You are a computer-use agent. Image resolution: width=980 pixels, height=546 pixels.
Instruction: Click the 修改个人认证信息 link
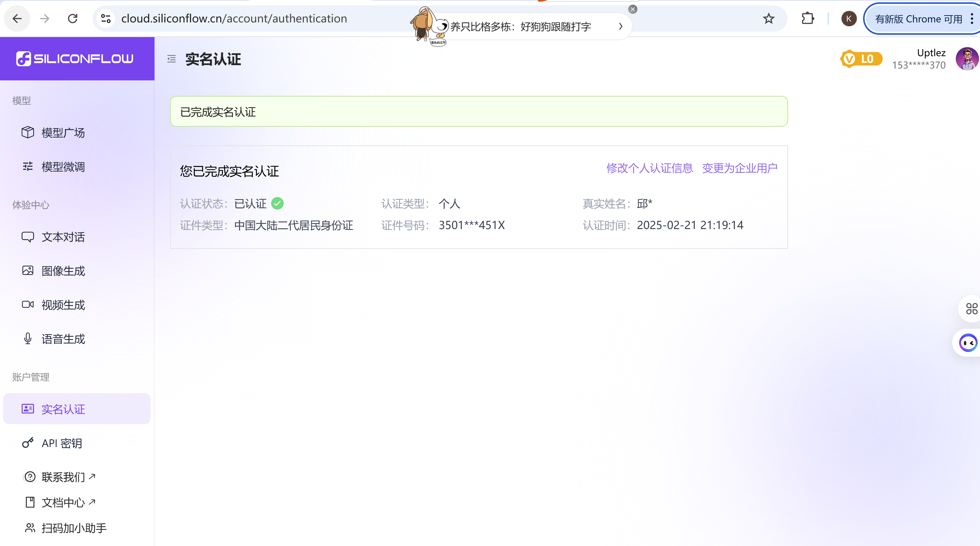[x=649, y=168]
